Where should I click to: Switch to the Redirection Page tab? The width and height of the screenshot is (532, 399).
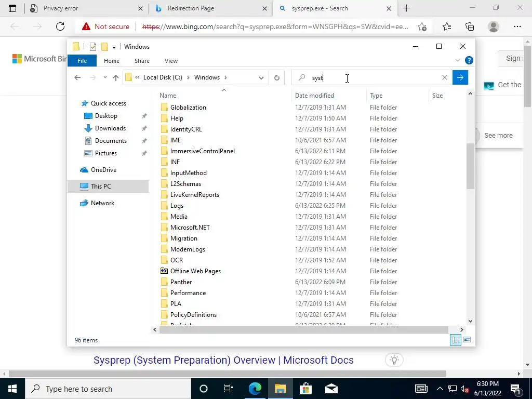(x=210, y=8)
